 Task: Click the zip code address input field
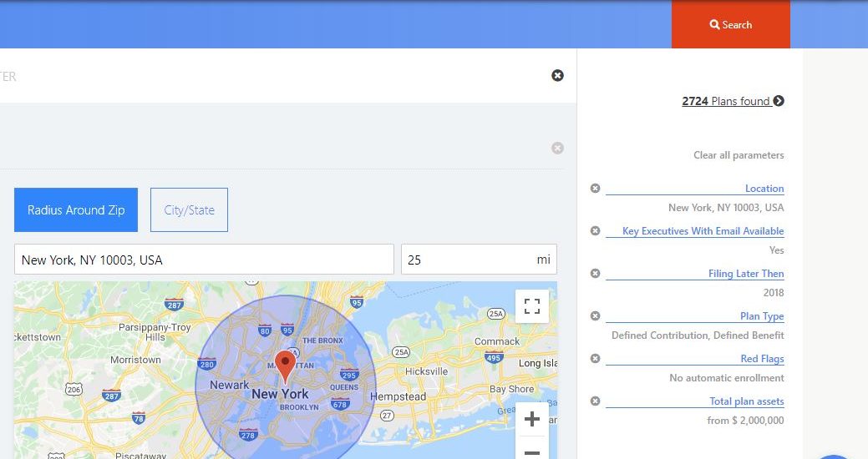(204, 260)
